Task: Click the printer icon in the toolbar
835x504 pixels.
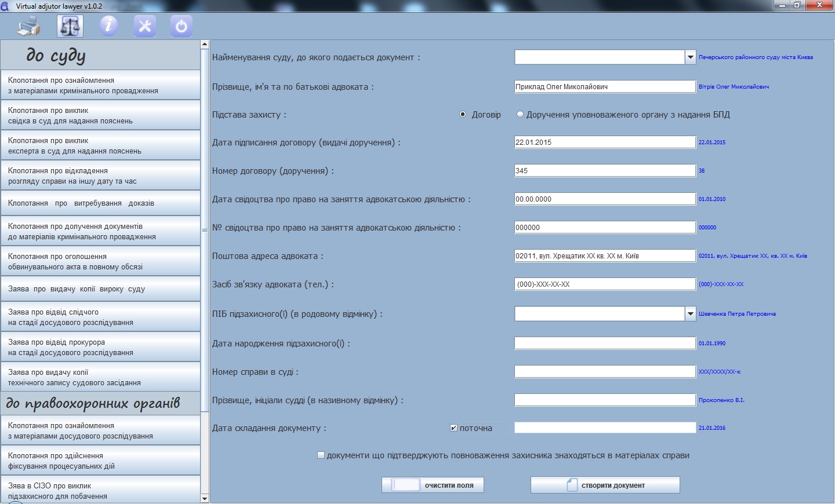Action: [x=29, y=26]
